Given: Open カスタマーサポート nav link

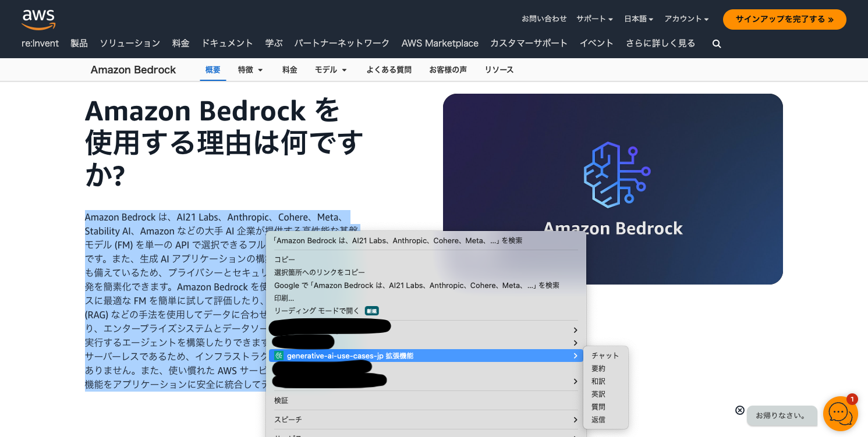Looking at the screenshot, I should click(529, 44).
